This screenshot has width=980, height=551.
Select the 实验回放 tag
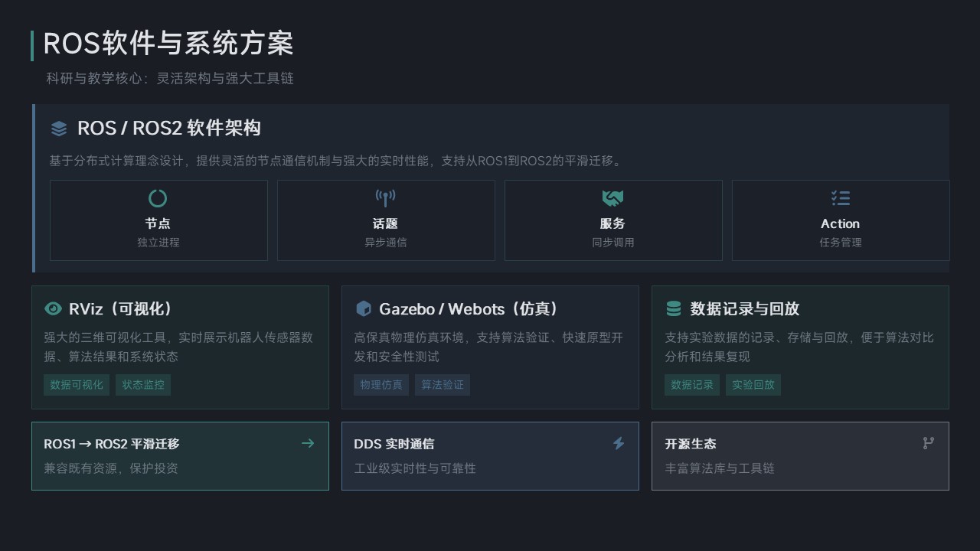(x=753, y=385)
